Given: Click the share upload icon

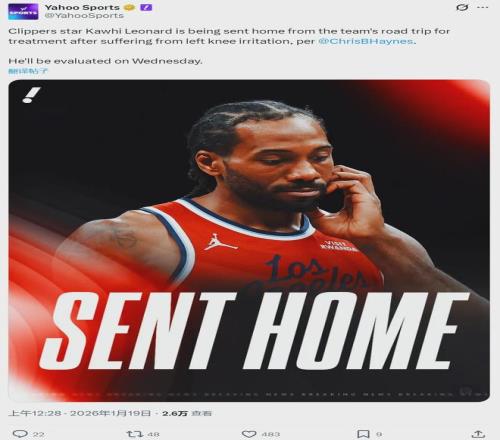Looking at the screenshot, I should [x=478, y=434].
